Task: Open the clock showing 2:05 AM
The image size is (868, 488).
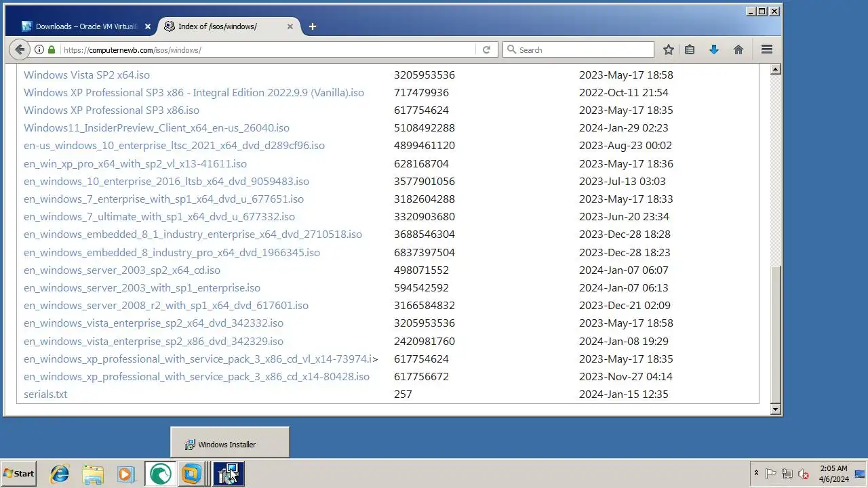Action: pyautogui.click(x=833, y=474)
